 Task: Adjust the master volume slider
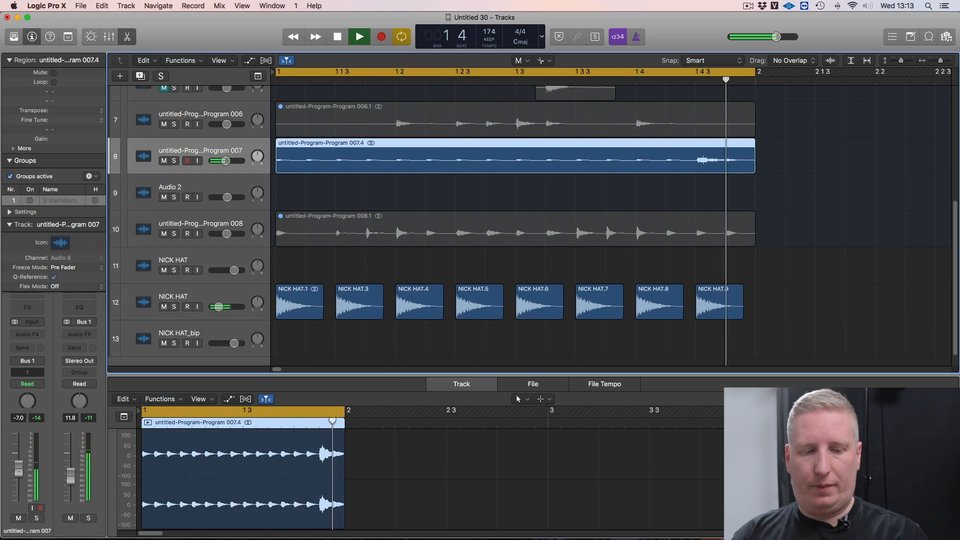[776, 37]
